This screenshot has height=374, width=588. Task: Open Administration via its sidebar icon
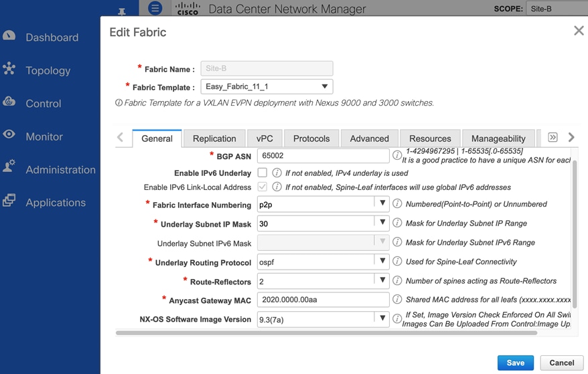pyautogui.click(x=9, y=167)
